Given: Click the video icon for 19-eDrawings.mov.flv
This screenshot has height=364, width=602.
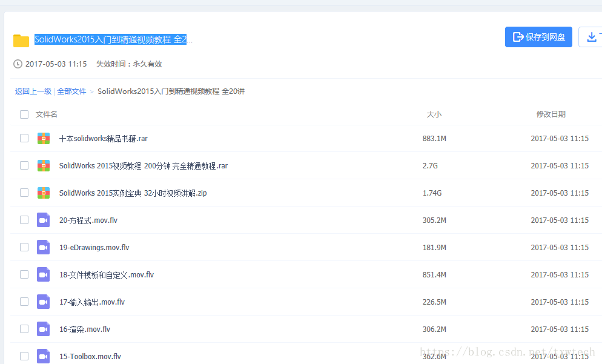Looking at the screenshot, I should tap(44, 247).
